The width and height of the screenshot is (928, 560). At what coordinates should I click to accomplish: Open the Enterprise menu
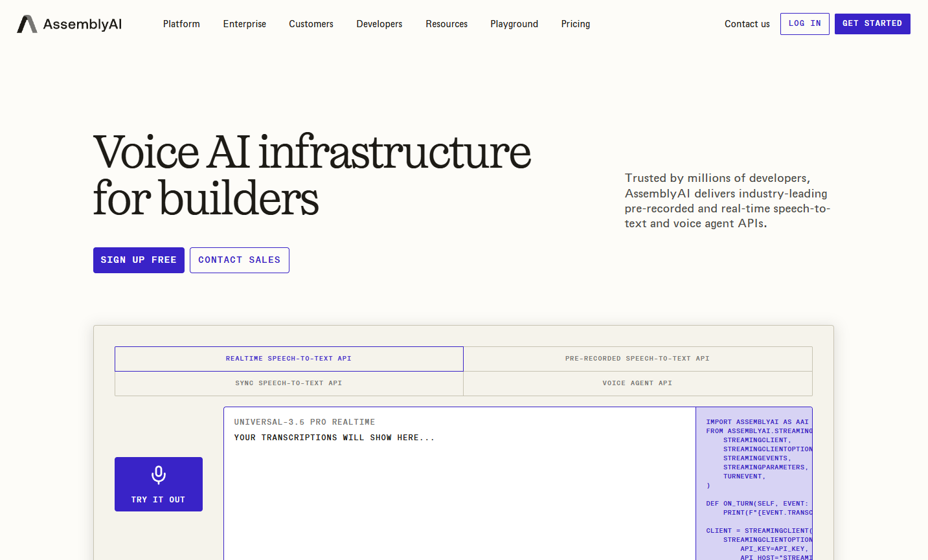pos(245,24)
